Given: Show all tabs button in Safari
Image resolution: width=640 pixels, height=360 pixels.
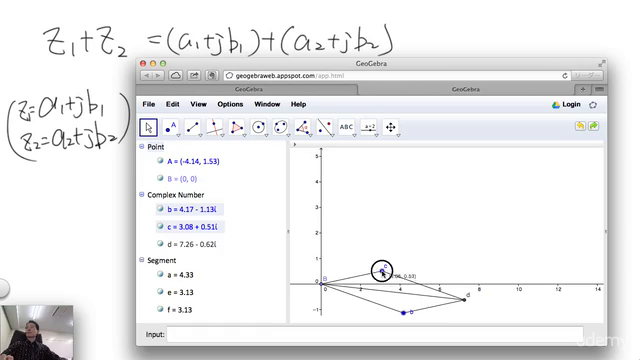Looking at the screenshot, I should 599,89.
